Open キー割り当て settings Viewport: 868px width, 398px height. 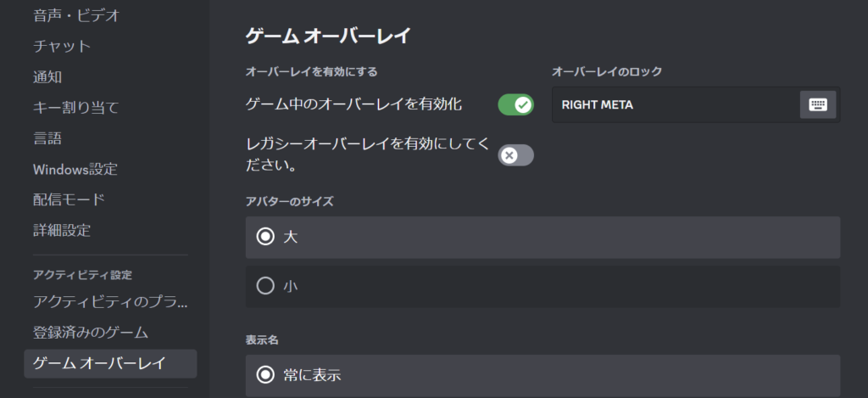pyautogui.click(x=75, y=107)
